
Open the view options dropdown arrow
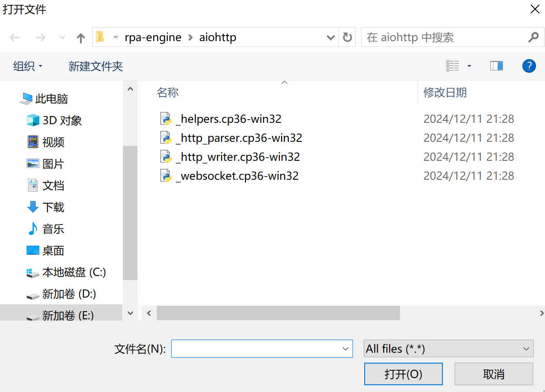[469, 66]
